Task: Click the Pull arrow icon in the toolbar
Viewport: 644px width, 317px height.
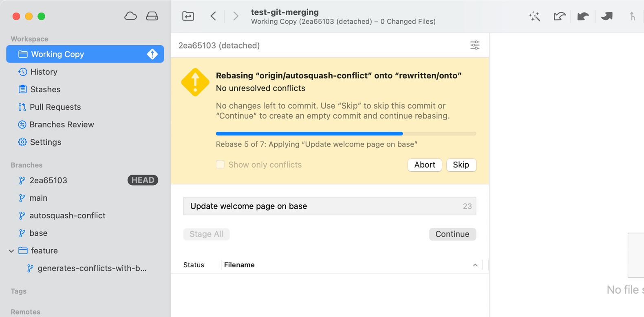Action: pos(583,16)
